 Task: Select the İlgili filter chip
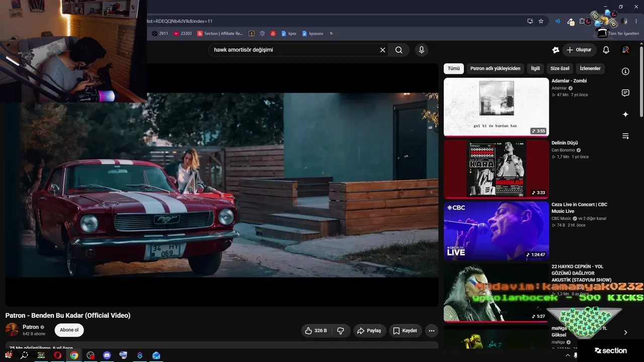tap(535, 68)
